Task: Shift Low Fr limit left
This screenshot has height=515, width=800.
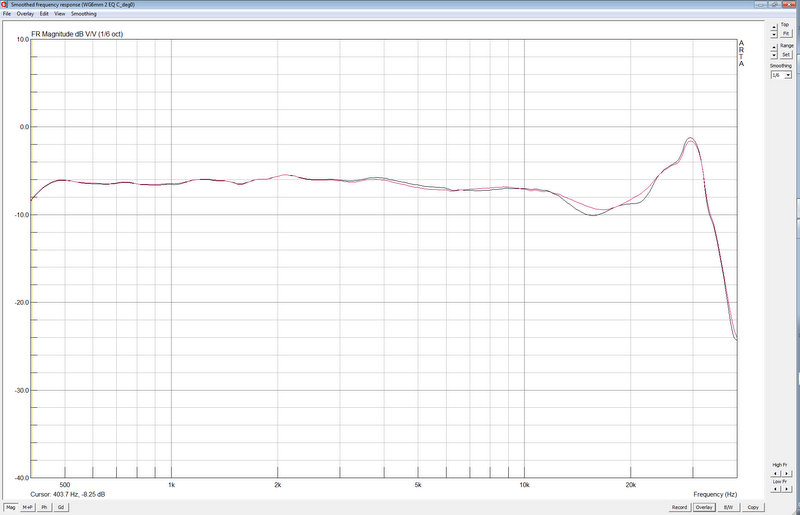Action: tap(775, 489)
